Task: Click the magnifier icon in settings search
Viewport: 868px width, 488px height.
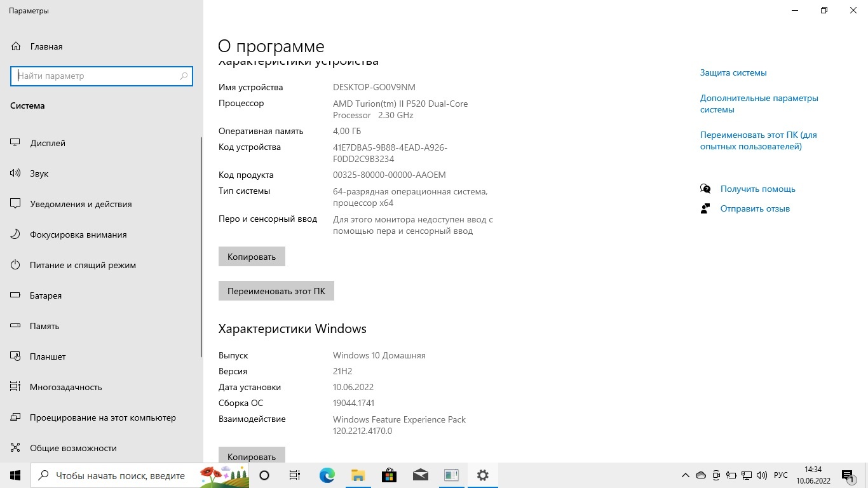Action: (184, 76)
